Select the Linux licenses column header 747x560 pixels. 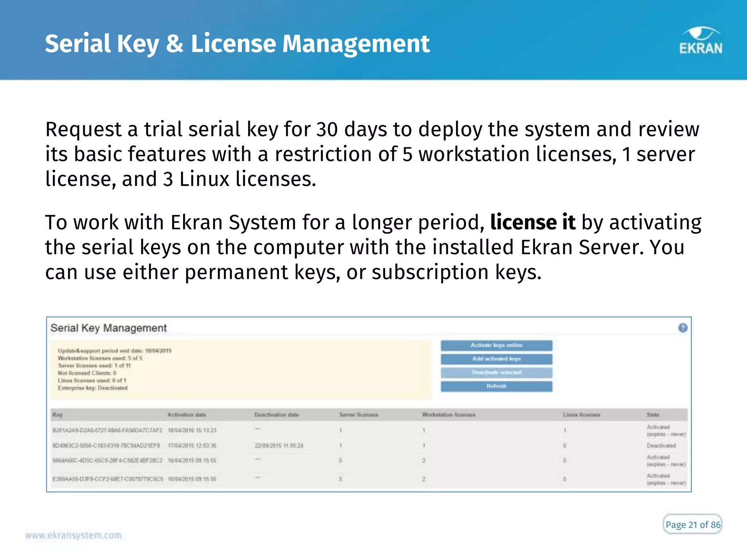click(581, 415)
